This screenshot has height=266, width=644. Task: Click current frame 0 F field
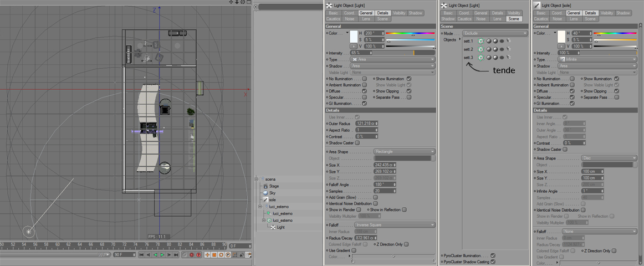point(241,246)
